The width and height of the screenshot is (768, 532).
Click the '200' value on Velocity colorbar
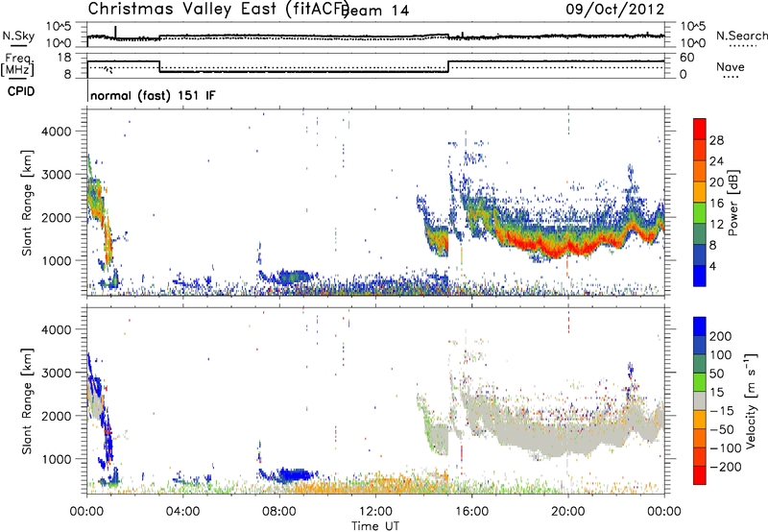coord(721,336)
